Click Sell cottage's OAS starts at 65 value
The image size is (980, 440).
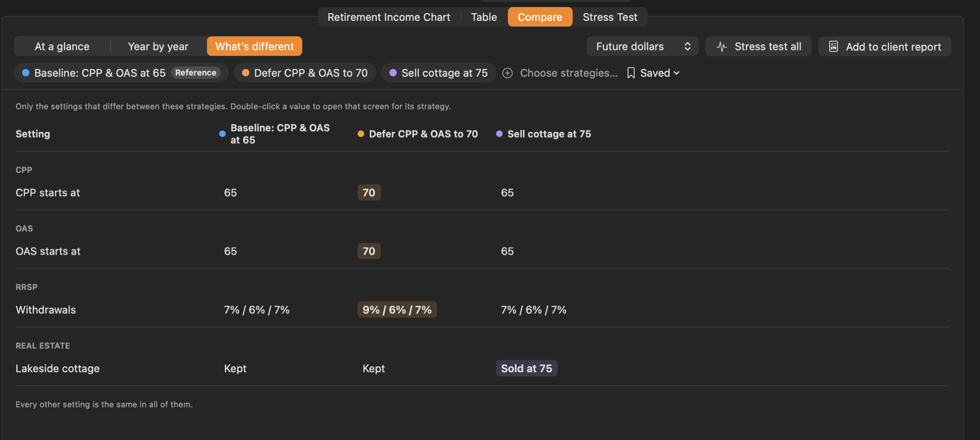pyautogui.click(x=507, y=251)
